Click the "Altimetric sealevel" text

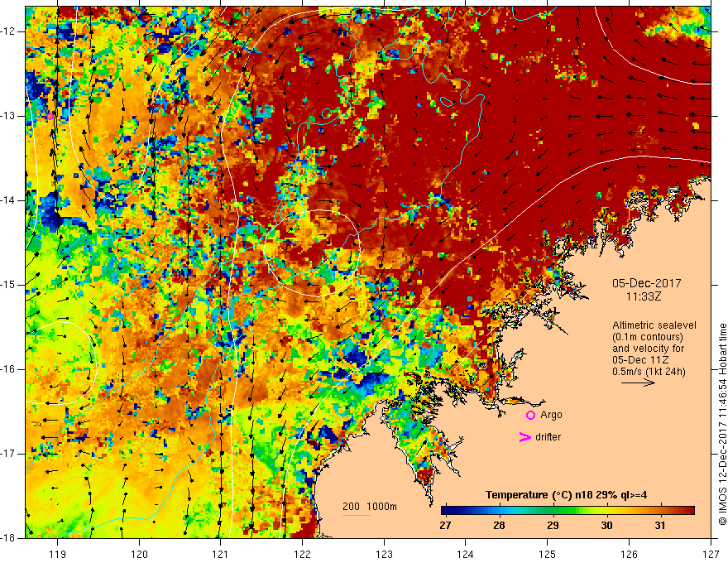(x=654, y=325)
